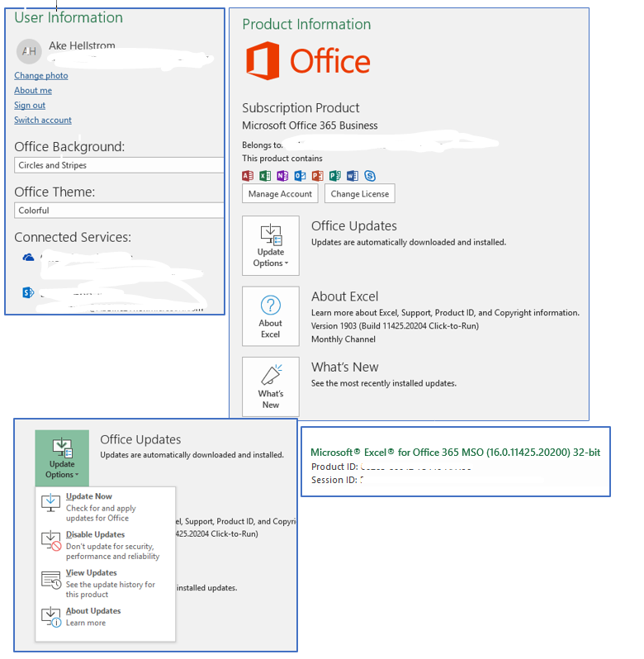Click the Session ID line
644x659 pixels.
tap(338, 480)
